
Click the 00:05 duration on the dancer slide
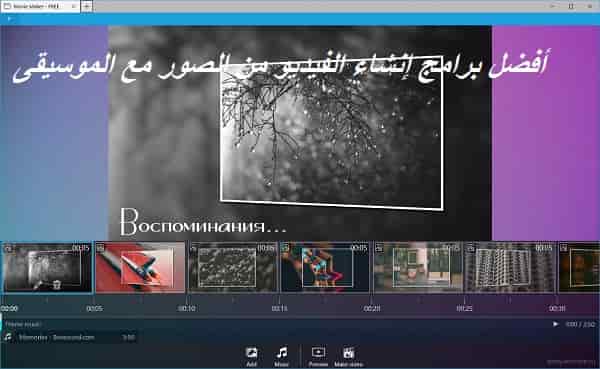pos(359,248)
